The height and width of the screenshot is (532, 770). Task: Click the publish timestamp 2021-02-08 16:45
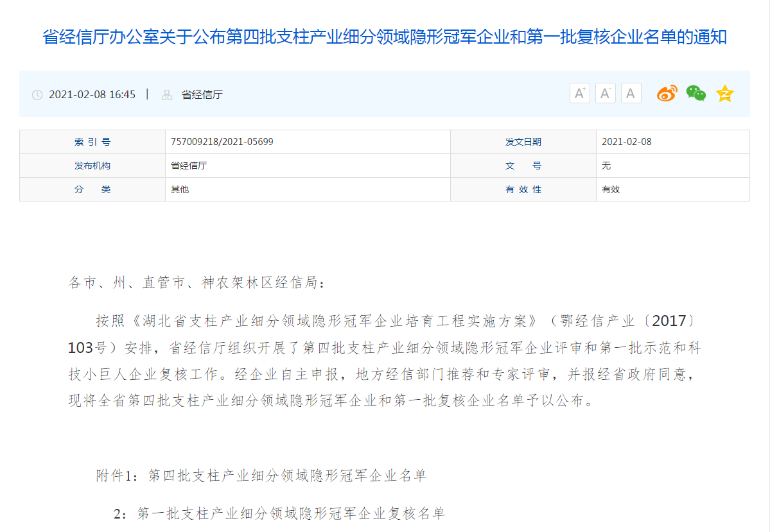click(x=92, y=95)
